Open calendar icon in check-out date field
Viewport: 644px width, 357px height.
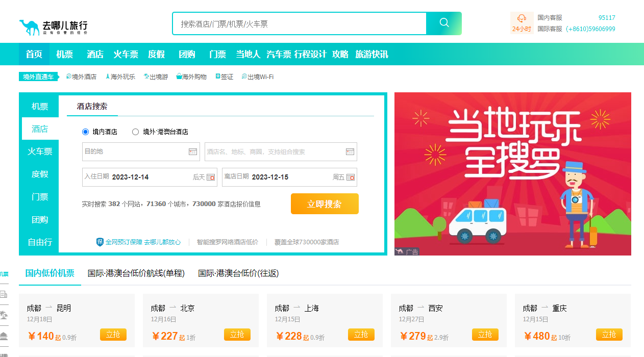pyautogui.click(x=351, y=177)
